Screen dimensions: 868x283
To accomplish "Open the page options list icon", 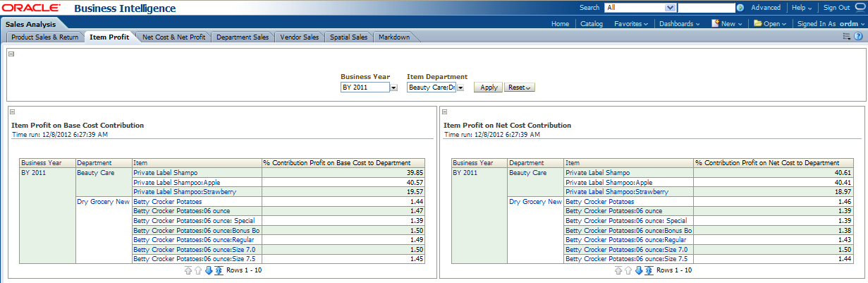I will click(x=847, y=36).
